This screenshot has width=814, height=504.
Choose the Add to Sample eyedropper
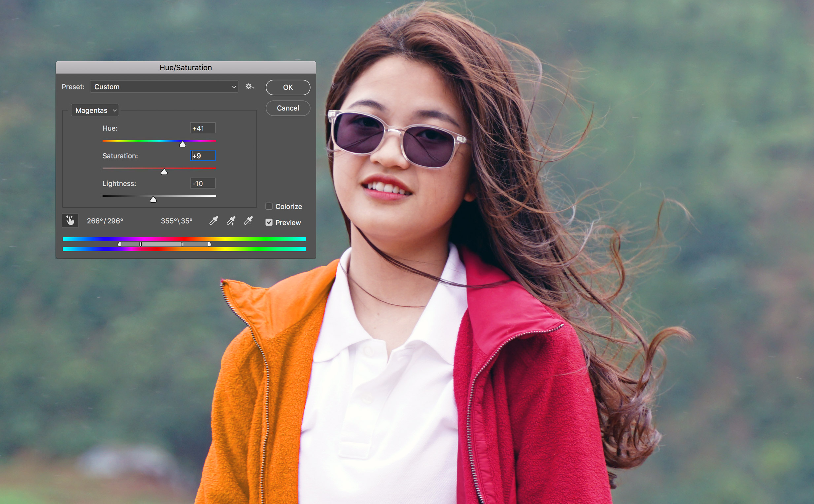tap(231, 220)
